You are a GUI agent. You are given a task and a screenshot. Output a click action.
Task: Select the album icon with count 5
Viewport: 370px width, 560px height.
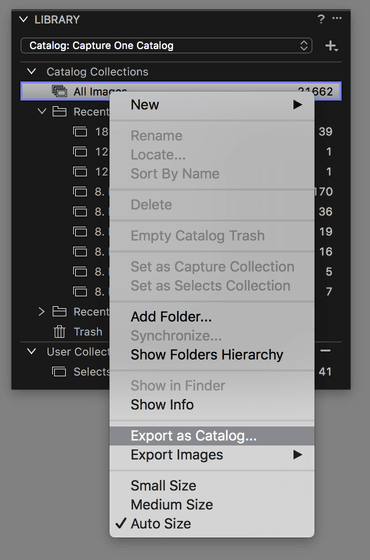[x=80, y=272]
